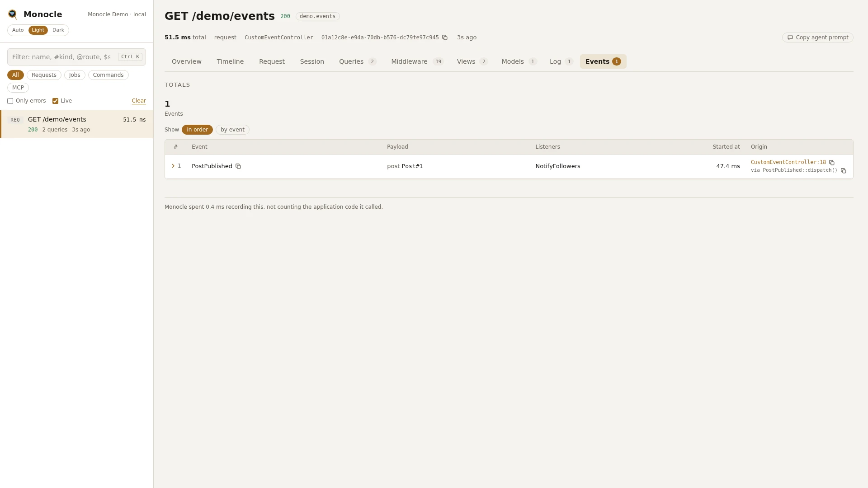The height and width of the screenshot is (488, 868).
Task: Click the CustomEventController label in header
Action: click(279, 38)
